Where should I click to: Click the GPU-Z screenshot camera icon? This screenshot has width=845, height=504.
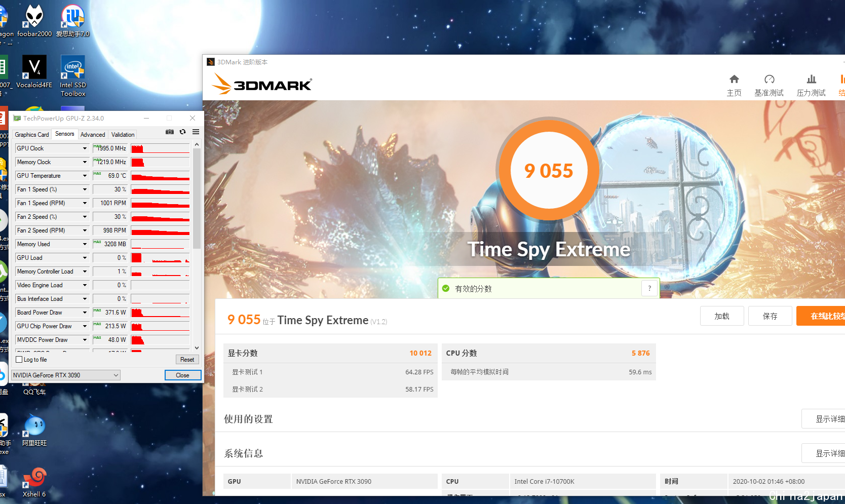tap(170, 132)
